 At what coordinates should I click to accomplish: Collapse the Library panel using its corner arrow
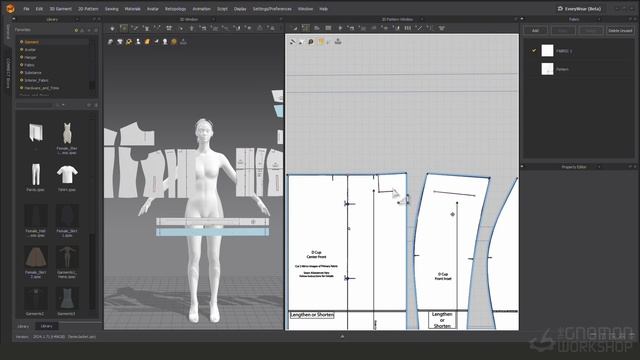coord(13,19)
